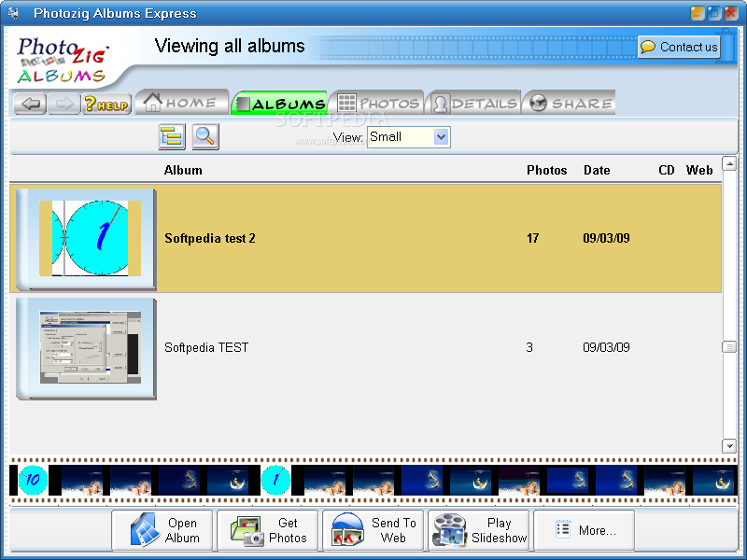
Task: Click the Get Photos button
Action: (x=268, y=530)
